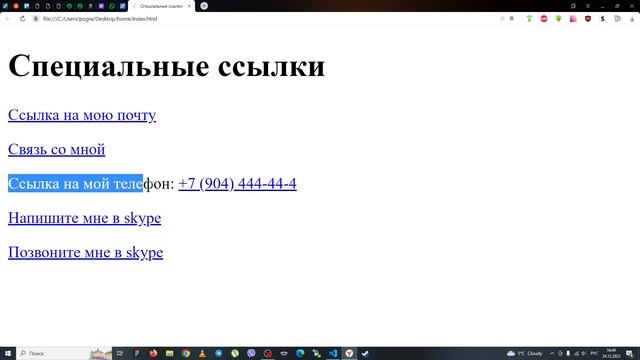Open File Explorer from the taskbar
This screenshot has height=360, width=640.
[169, 353]
